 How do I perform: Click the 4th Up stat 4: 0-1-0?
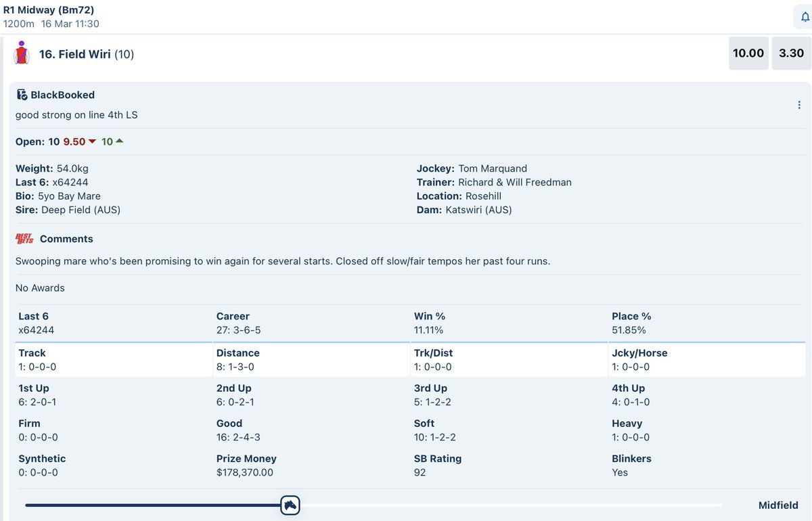[631, 402]
